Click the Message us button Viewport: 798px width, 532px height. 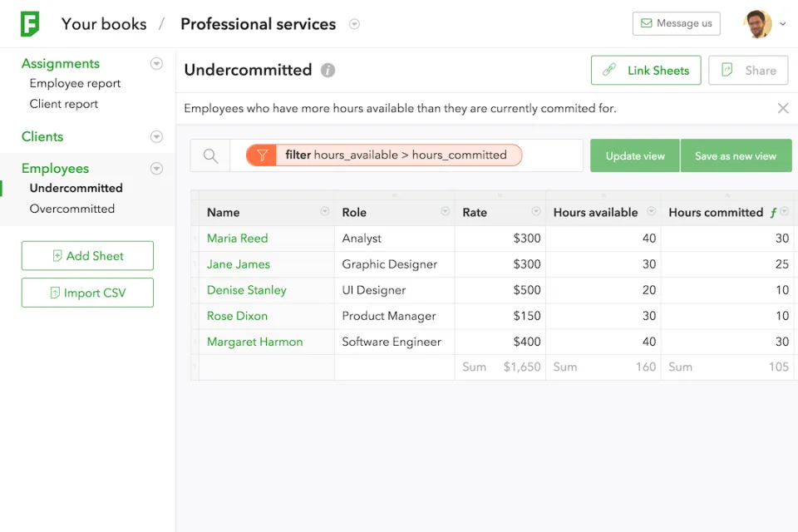point(677,23)
